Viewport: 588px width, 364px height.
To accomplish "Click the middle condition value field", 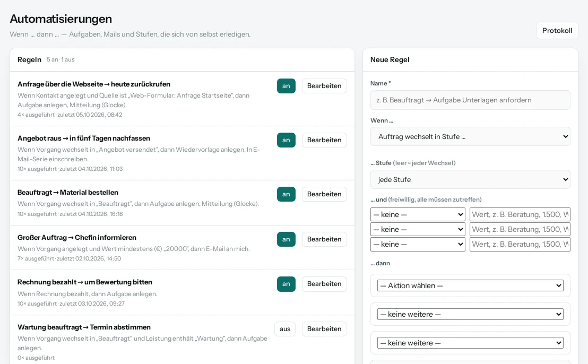I will [x=520, y=229].
